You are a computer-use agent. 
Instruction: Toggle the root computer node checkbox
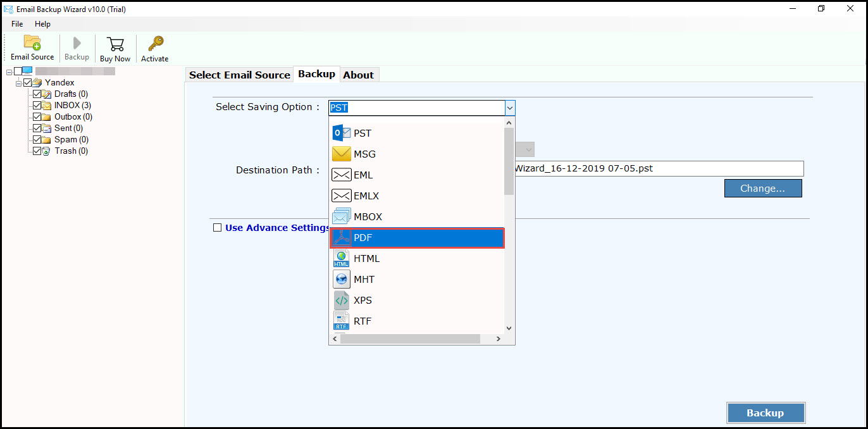(18, 71)
